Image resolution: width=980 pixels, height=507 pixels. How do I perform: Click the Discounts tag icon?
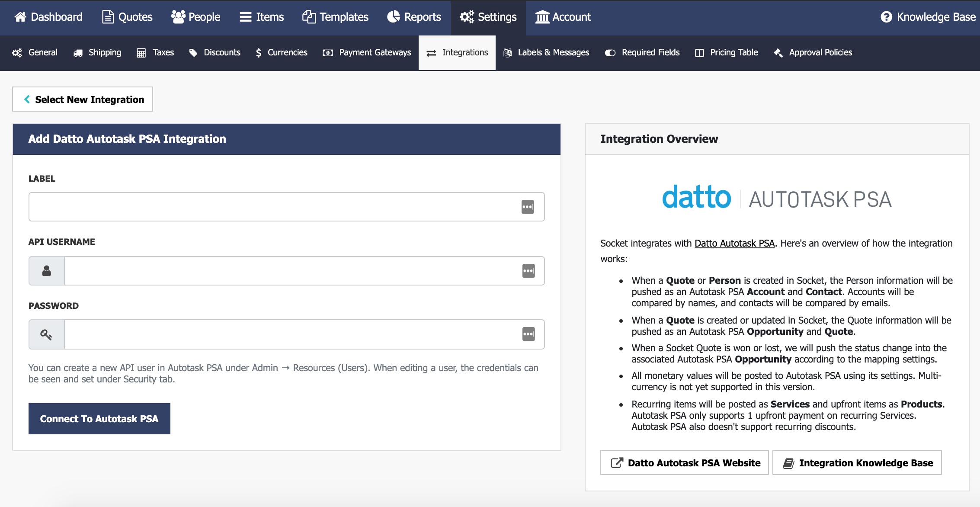click(193, 53)
